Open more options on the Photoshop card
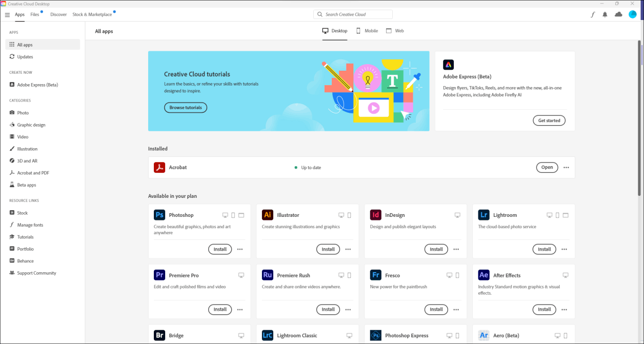 point(239,249)
